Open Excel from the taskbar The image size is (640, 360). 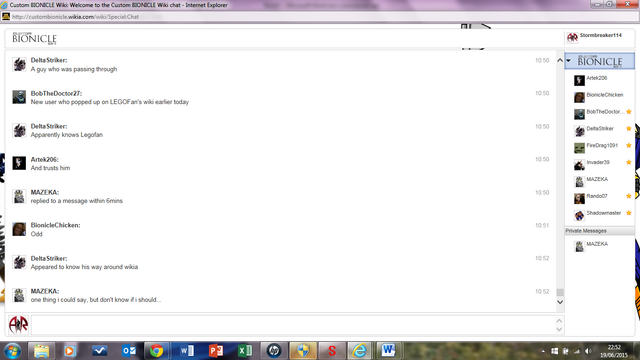tap(245, 351)
